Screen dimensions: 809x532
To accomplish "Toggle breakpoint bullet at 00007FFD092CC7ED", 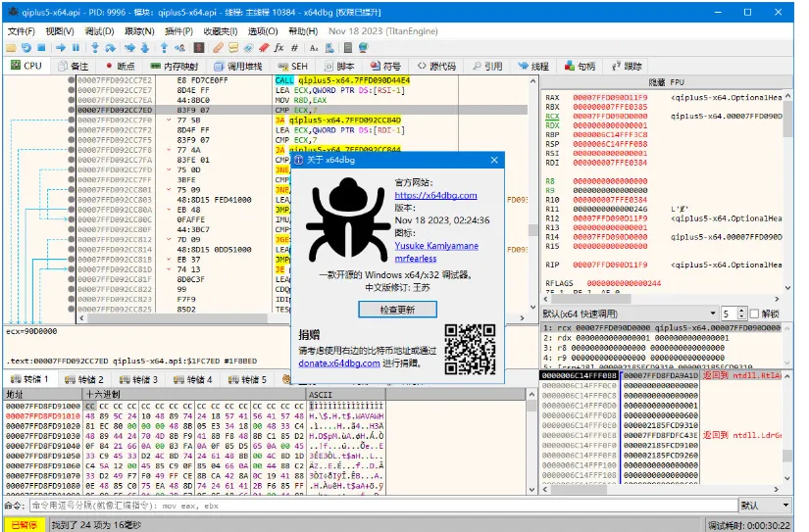I will 72,110.
